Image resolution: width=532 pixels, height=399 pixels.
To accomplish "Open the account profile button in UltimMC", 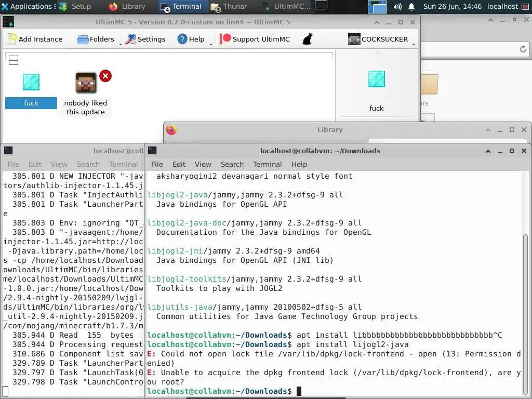I will tap(378, 39).
